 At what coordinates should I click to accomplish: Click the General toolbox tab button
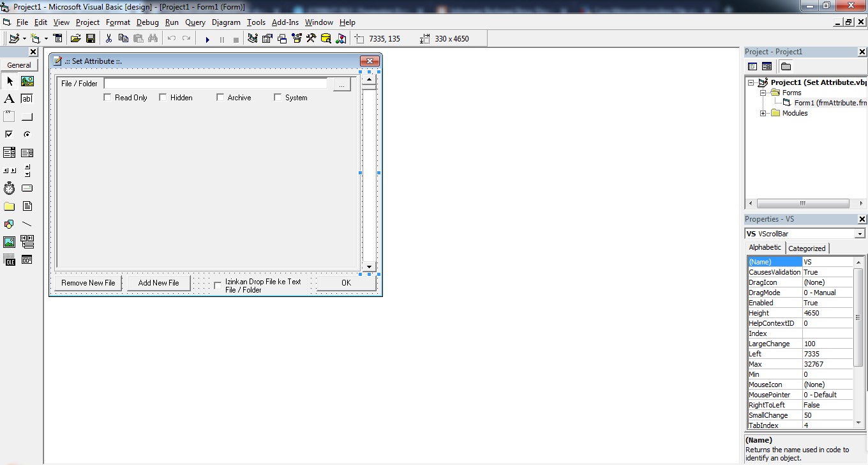tap(19, 65)
